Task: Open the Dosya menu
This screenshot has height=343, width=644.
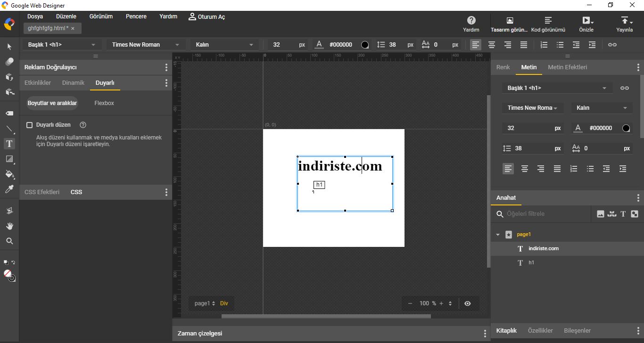Action: tap(35, 16)
